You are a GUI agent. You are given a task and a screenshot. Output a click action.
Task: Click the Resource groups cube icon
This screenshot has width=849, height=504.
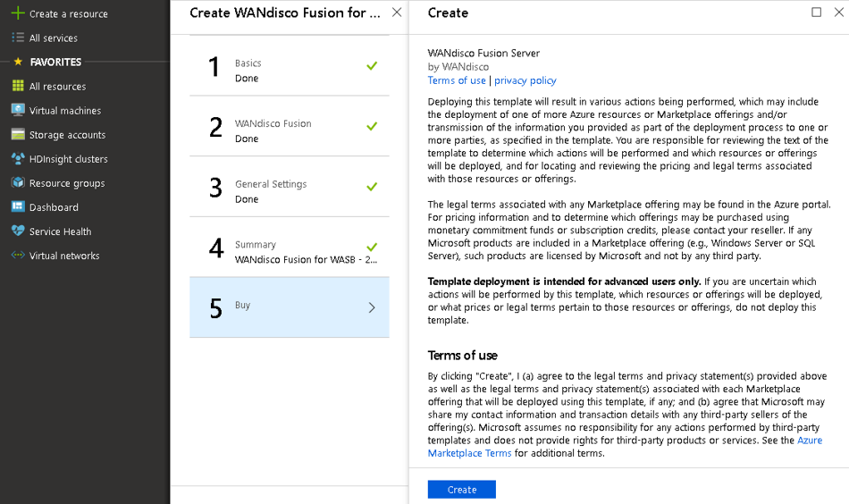coord(18,182)
